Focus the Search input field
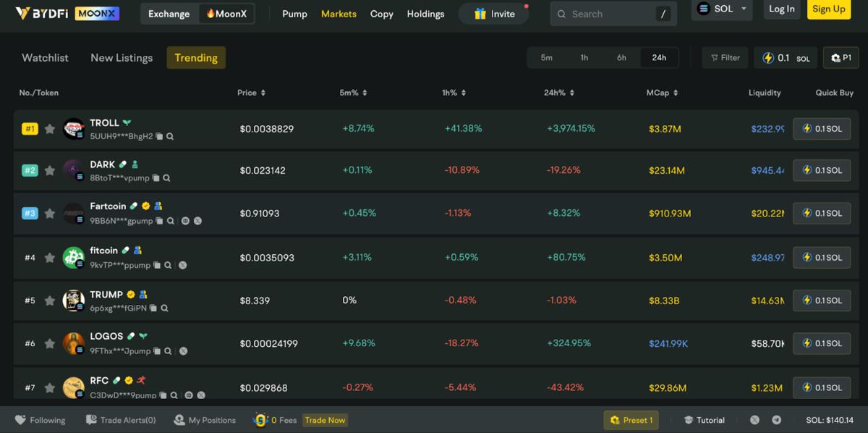This screenshot has height=433, width=868. pos(613,14)
